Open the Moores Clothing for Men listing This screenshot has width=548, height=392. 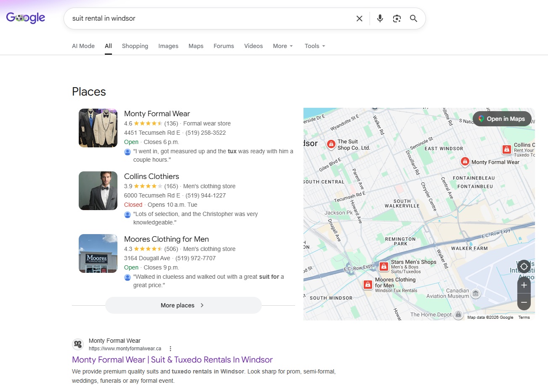166,239
